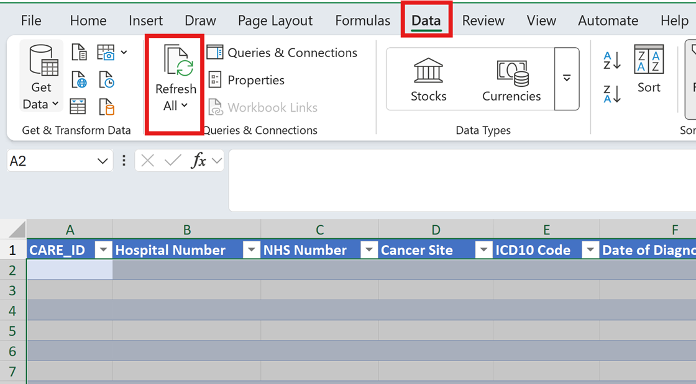Image resolution: width=696 pixels, height=384 pixels.
Task: Select column B header
Action: point(186,229)
